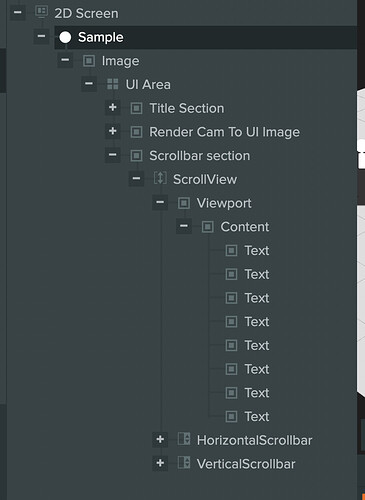The height and width of the screenshot is (500, 365).
Task: Select the last Text item under Content
Action: point(257,417)
